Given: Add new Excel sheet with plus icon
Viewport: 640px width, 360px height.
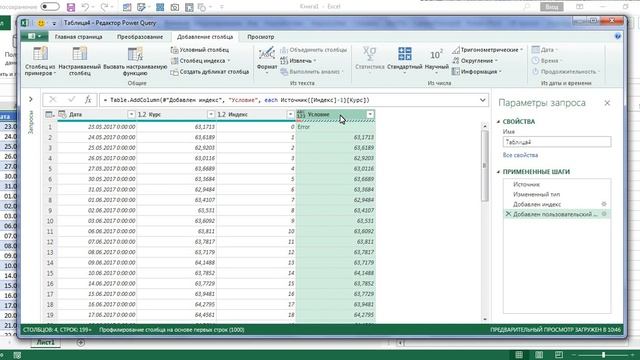Looking at the screenshot, I should coord(80,343).
